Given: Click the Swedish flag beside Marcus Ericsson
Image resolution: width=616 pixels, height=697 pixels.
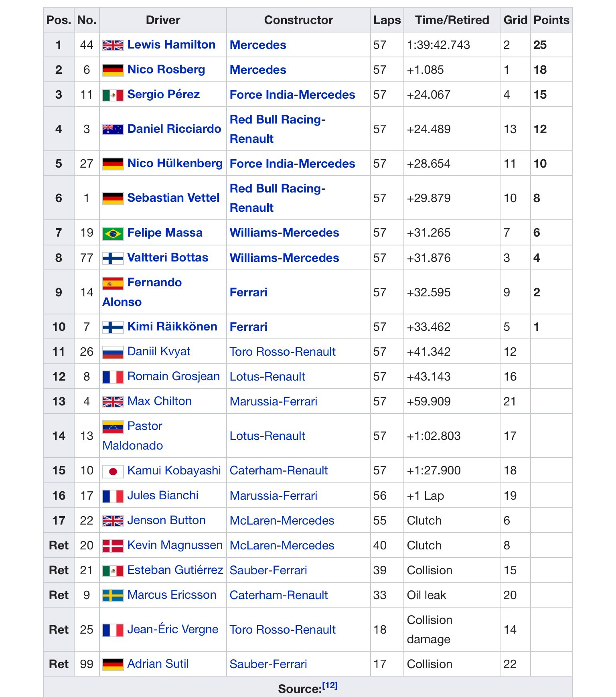Looking at the screenshot, I should tap(113, 596).
